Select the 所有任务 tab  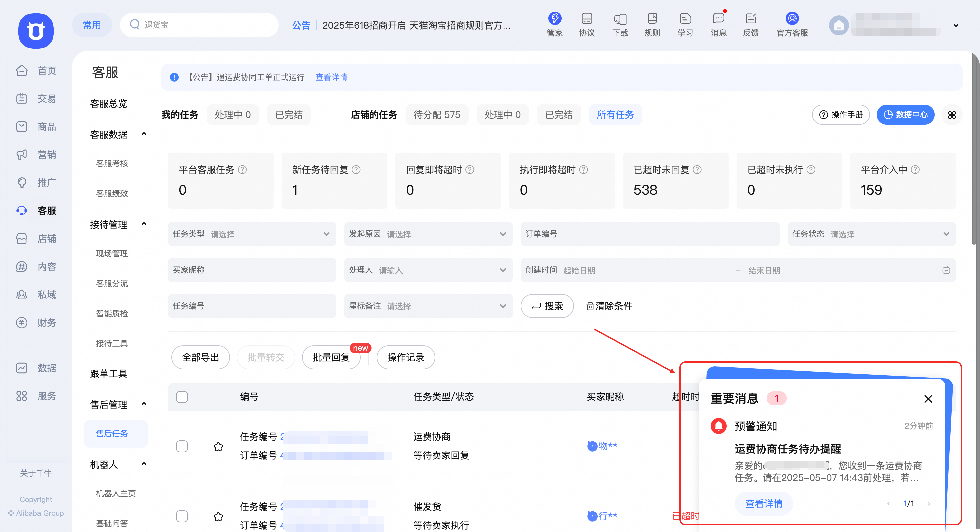615,115
